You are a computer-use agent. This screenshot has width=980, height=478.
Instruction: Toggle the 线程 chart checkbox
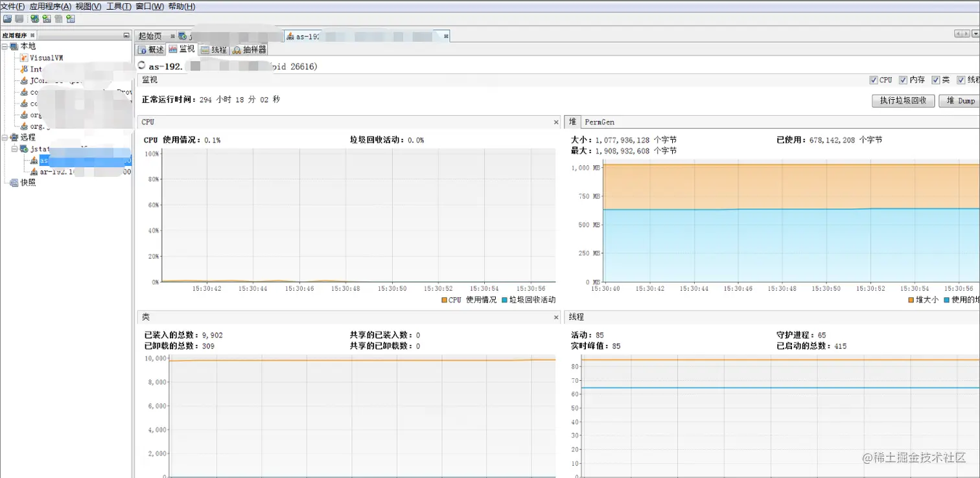click(x=961, y=80)
